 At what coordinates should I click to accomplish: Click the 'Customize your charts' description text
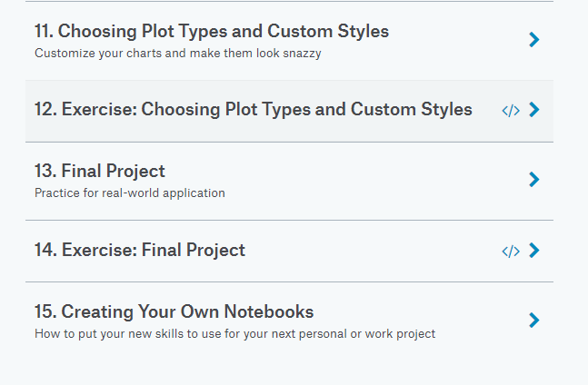[177, 53]
